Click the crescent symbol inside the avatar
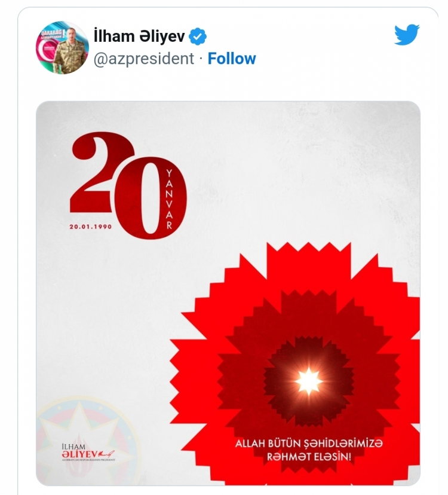This screenshot has width=448, height=495. click(46, 51)
